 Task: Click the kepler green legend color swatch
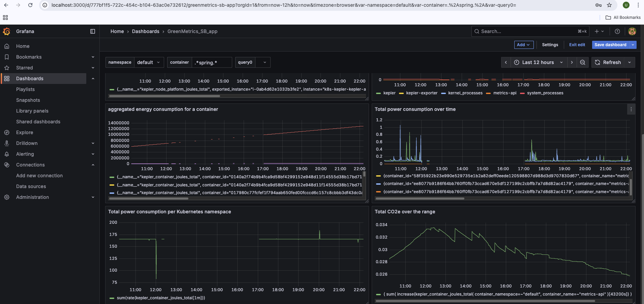[x=378, y=93]
